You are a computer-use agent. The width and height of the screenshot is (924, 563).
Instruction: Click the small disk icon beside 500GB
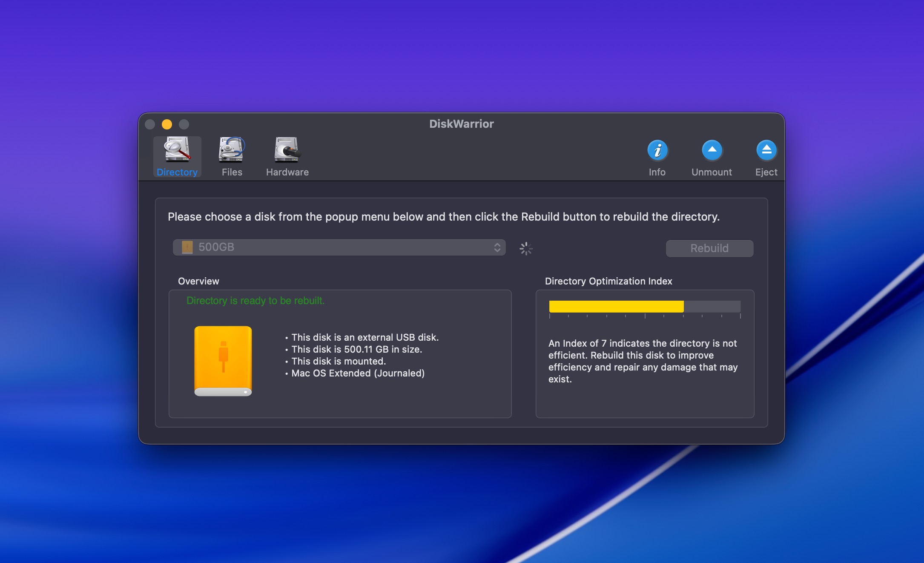click(187, 247)
